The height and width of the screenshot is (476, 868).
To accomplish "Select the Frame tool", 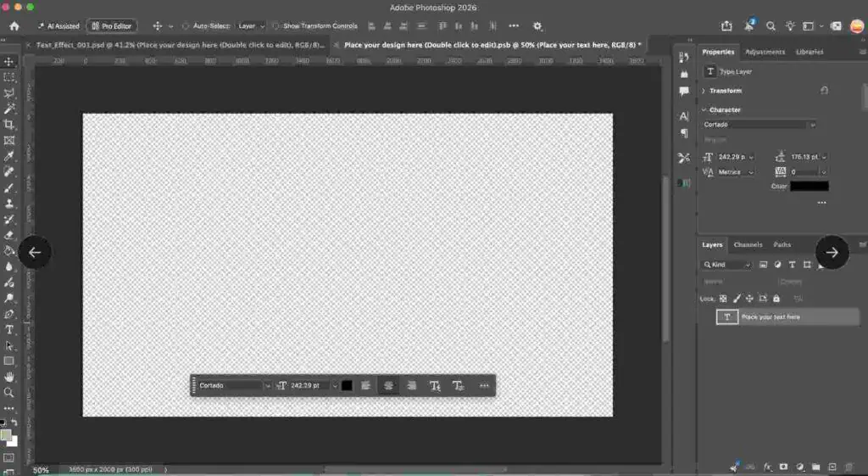I will tap(8, 140).
